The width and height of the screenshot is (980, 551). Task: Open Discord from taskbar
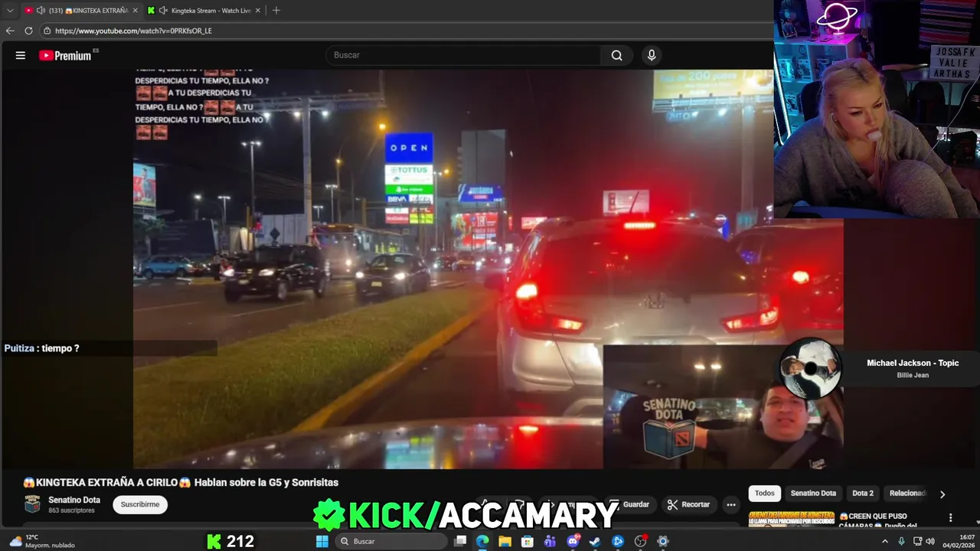click(573, 541)
